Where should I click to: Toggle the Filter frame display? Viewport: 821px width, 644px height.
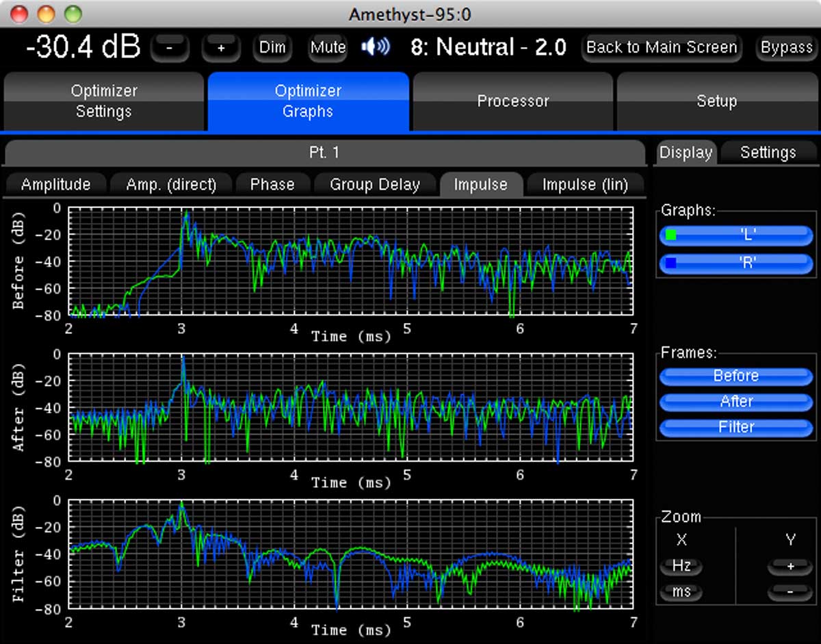(x=736, y=427)
